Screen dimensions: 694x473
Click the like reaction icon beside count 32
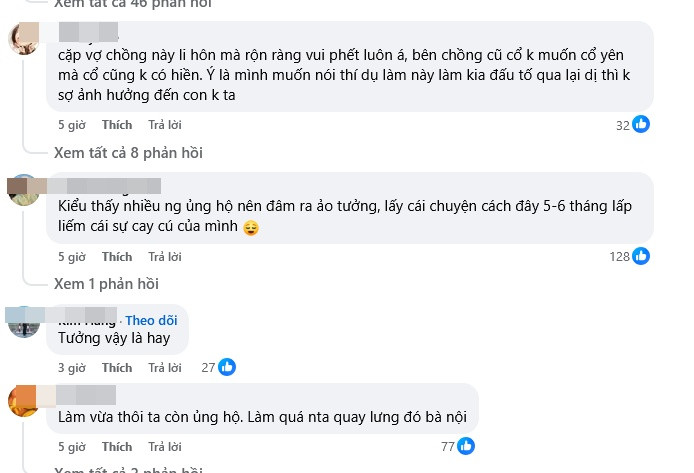pyautogui.click(x=641, y=125)
